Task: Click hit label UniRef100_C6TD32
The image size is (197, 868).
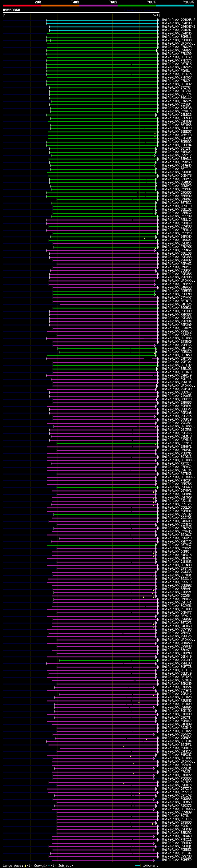Action: (x=177, y=84)
